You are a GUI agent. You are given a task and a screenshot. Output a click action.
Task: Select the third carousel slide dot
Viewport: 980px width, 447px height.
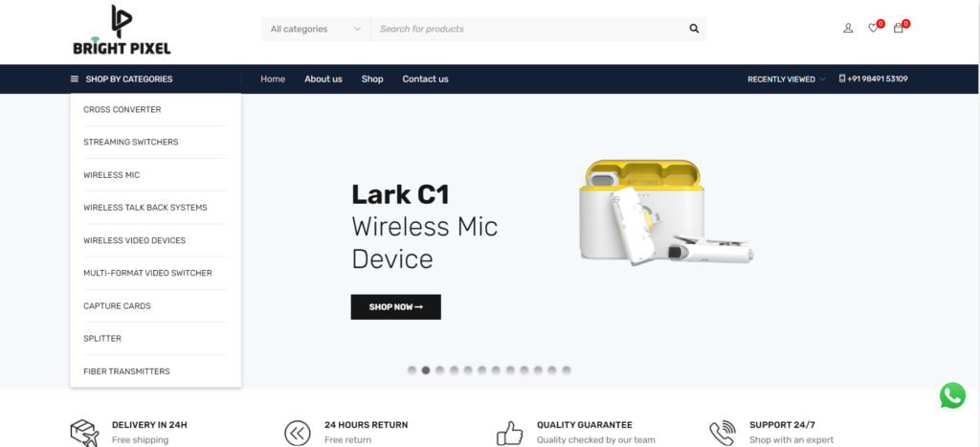click(x=440, y=370)
